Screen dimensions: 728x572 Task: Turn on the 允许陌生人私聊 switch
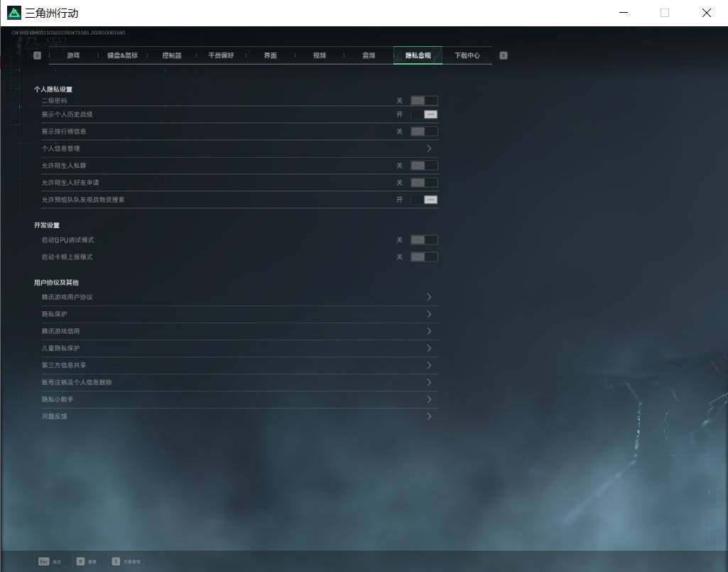click(x=424, y=166)
